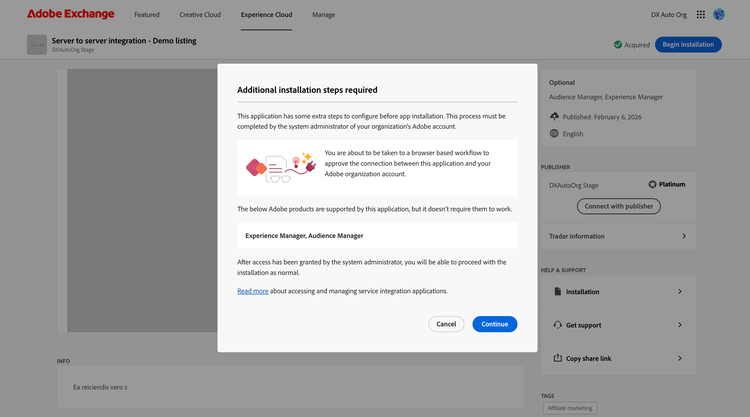
Task: Click the dialog heading Additional installation steps required
Action: (x=307, y=90)
